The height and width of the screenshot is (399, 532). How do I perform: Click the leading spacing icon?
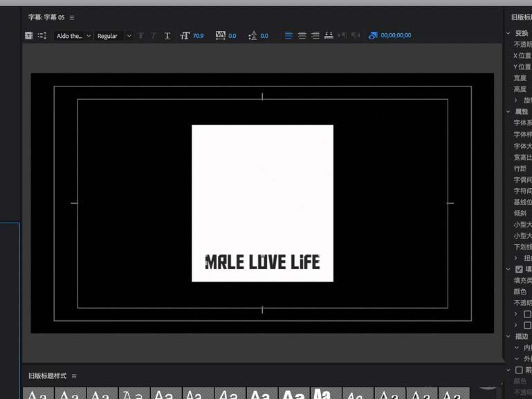[x=253, y=35]
